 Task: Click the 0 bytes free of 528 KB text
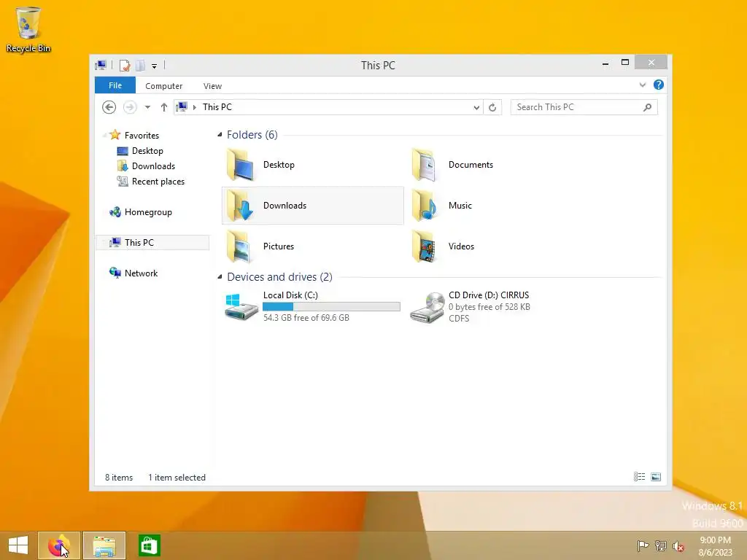(489, 307)
